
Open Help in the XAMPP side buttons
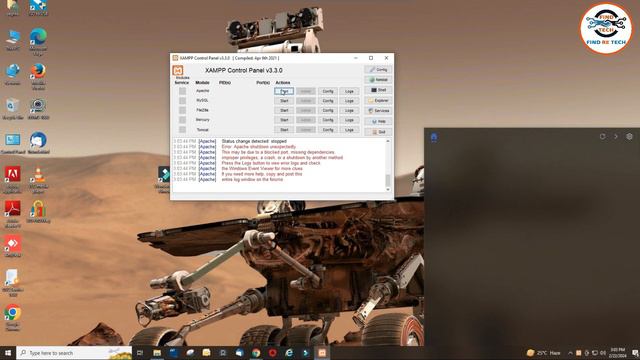[378, 122]
